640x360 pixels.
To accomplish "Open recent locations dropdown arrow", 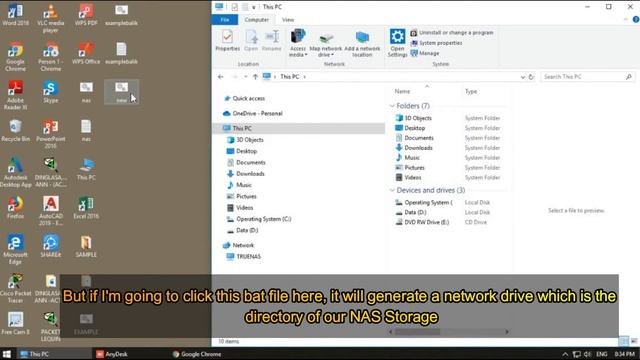I will [245, 77].
